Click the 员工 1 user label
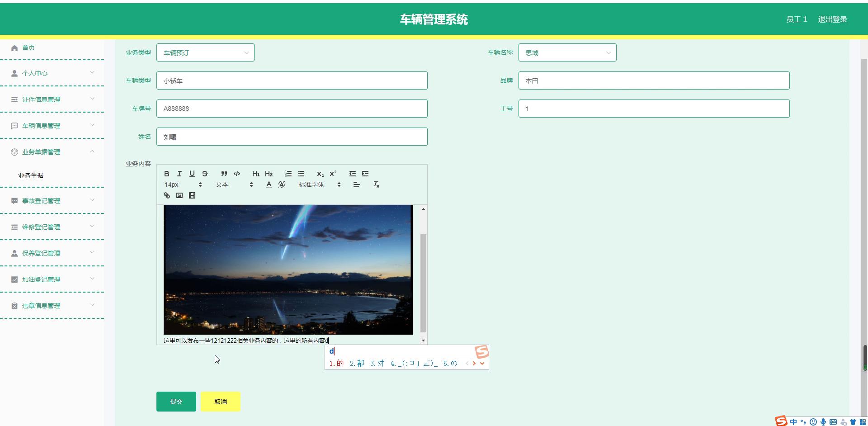 (797, 19)
